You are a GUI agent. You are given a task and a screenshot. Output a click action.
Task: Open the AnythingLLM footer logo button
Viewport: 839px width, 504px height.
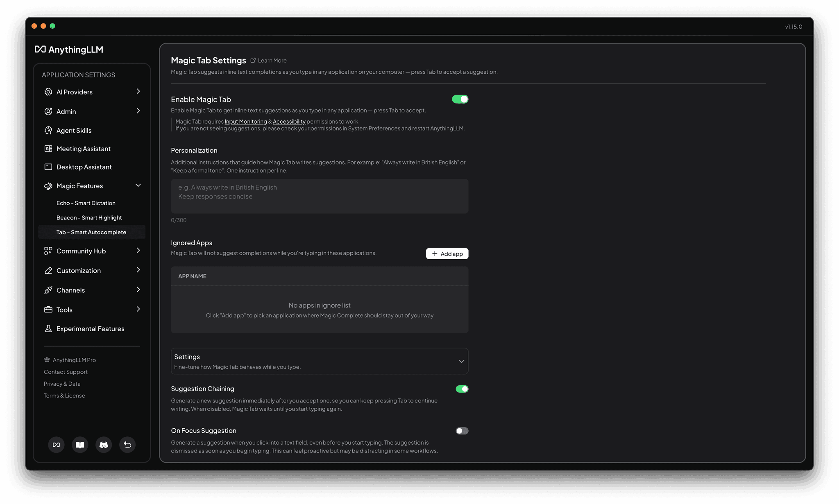click(56, 445)
